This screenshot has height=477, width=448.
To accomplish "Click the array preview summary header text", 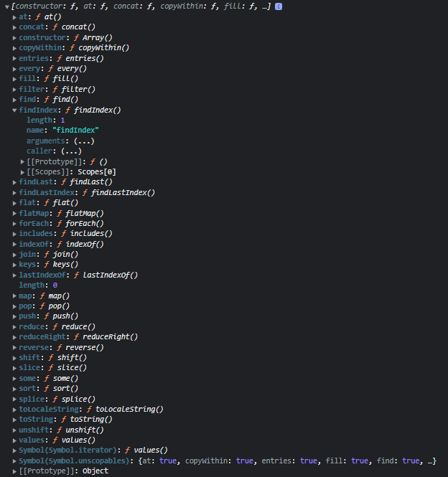I will click(x=141, y=6).
